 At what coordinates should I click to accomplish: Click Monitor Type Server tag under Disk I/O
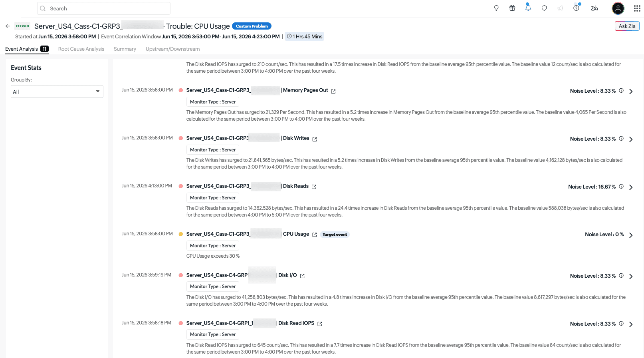coord(213,286)
